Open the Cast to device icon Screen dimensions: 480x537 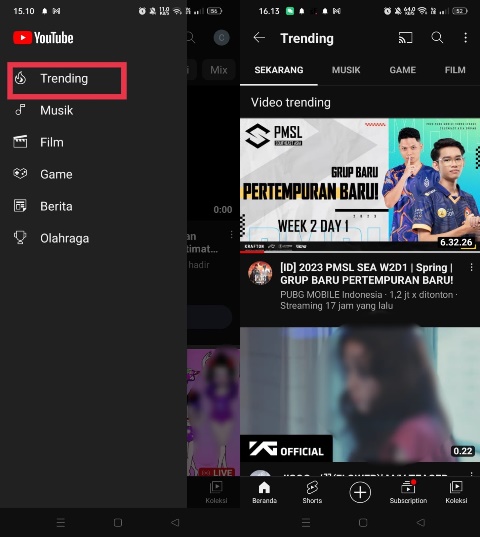405,38
